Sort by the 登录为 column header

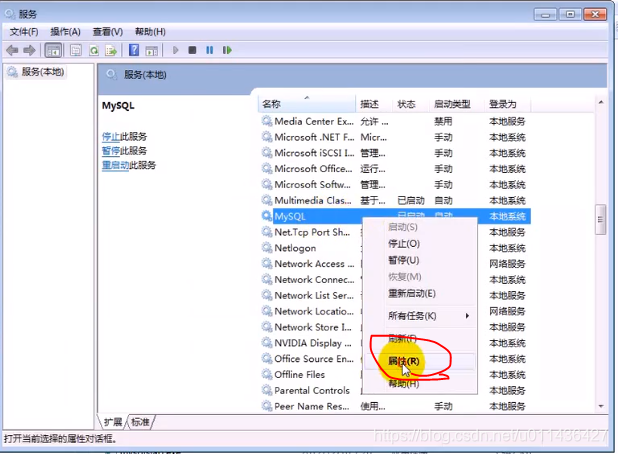pos(507,104)
